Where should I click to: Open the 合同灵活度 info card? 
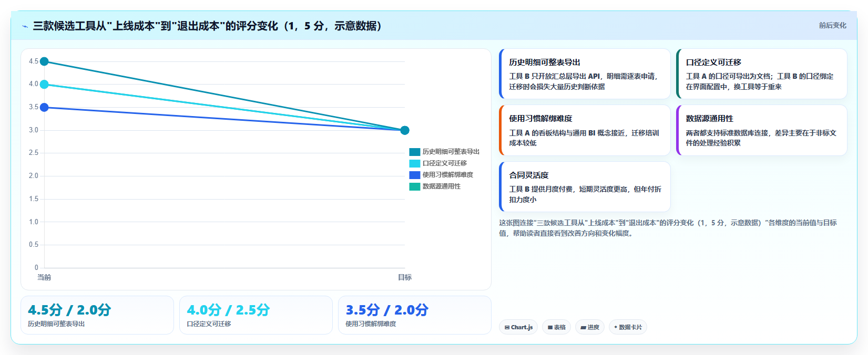585,186
